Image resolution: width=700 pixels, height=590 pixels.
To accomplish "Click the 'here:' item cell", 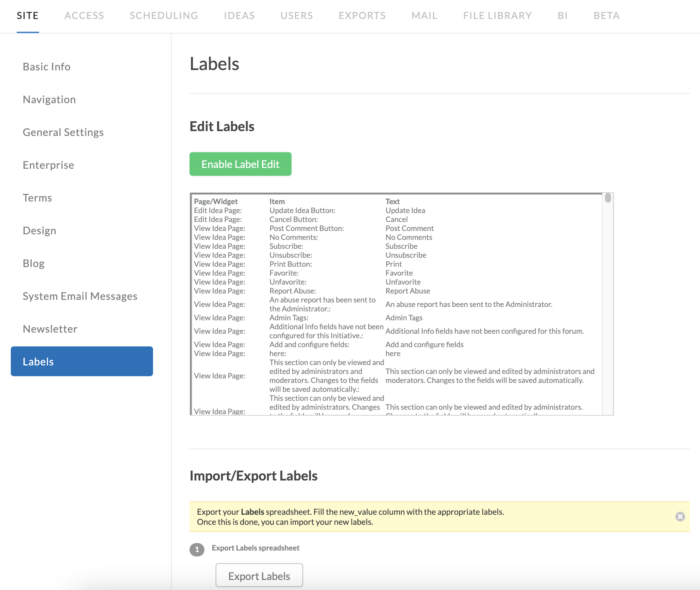I will click(278, 353).
